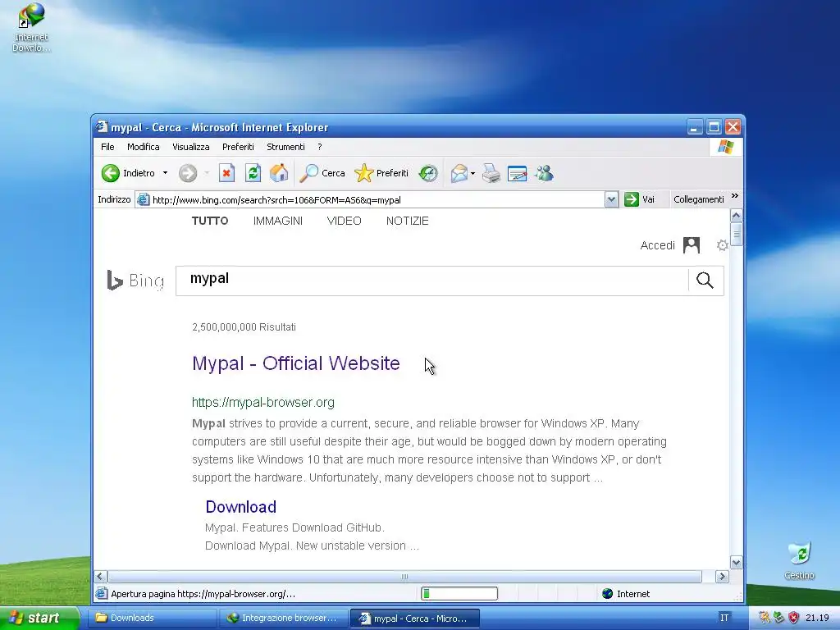Switch to Integrazione browser taskbar item
840x630 pixels.
283,619
